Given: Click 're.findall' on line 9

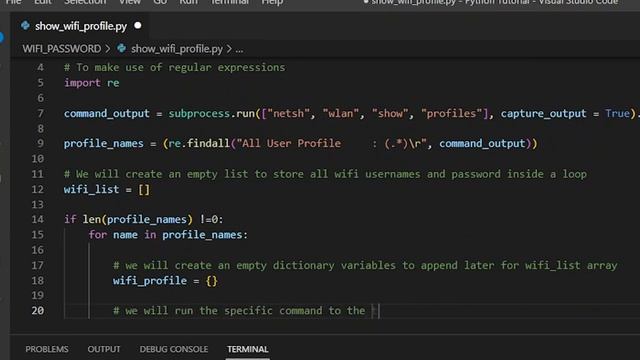Looking at the screenshot, I should (200, 144).
